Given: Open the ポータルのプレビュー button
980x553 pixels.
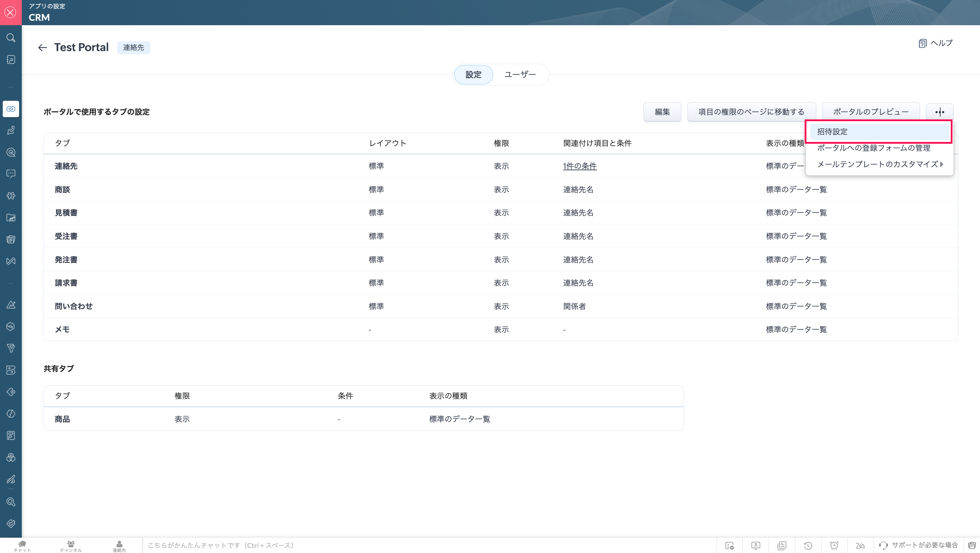Looking at the screenshot, I should pos(870,112).
